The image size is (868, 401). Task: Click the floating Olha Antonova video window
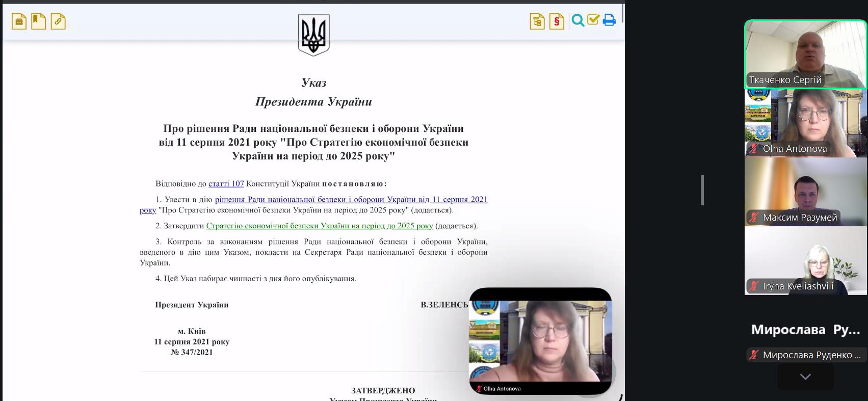pos(540,341)
